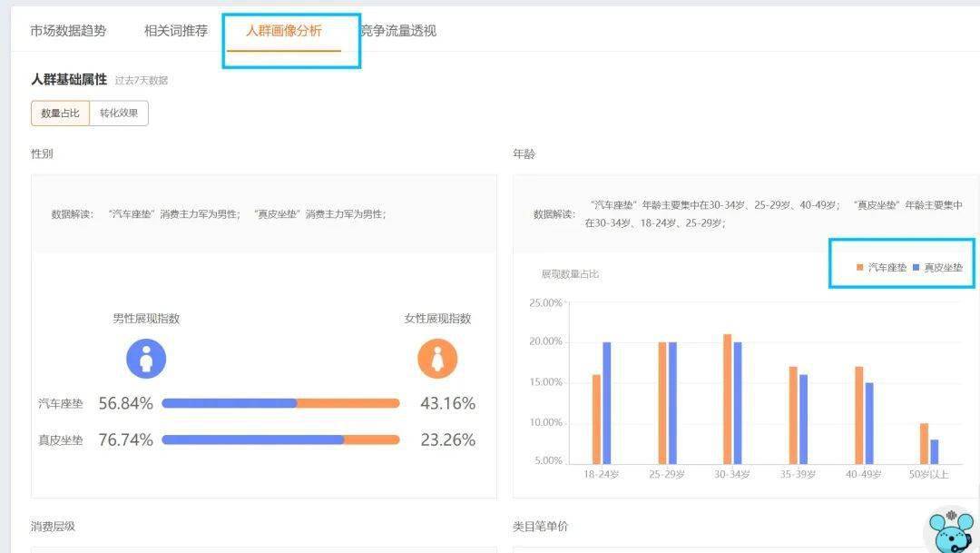Go to the 竞争流量透视 tab
980x553 pixels.
[x=397, y=31]
